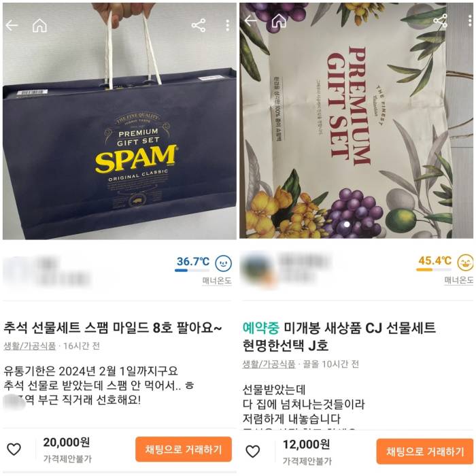Screen dimensions: 476x476
Task: Share the SPAM gift set listing
Action: 199,25
